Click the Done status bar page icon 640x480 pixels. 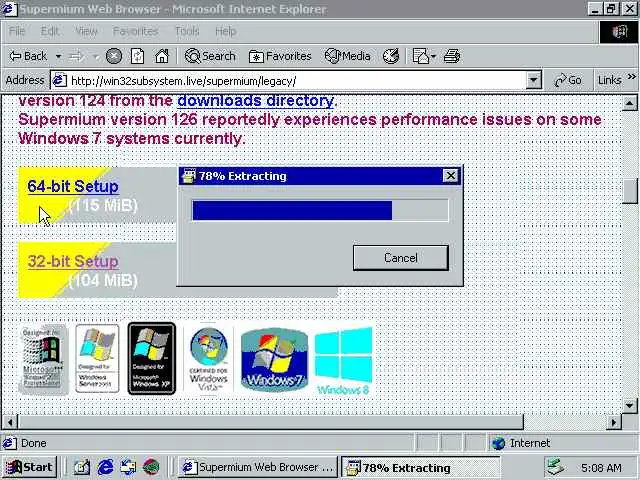tap(9, 443)
